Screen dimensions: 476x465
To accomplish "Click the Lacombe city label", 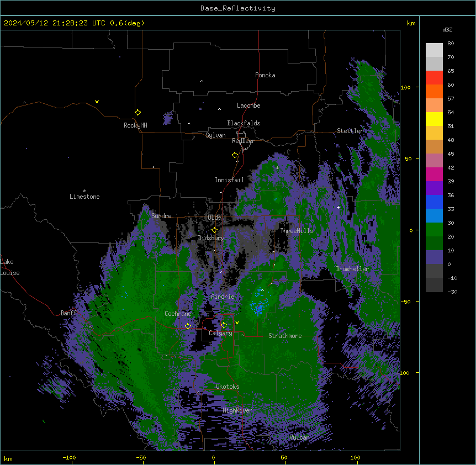I will (248, 105).
